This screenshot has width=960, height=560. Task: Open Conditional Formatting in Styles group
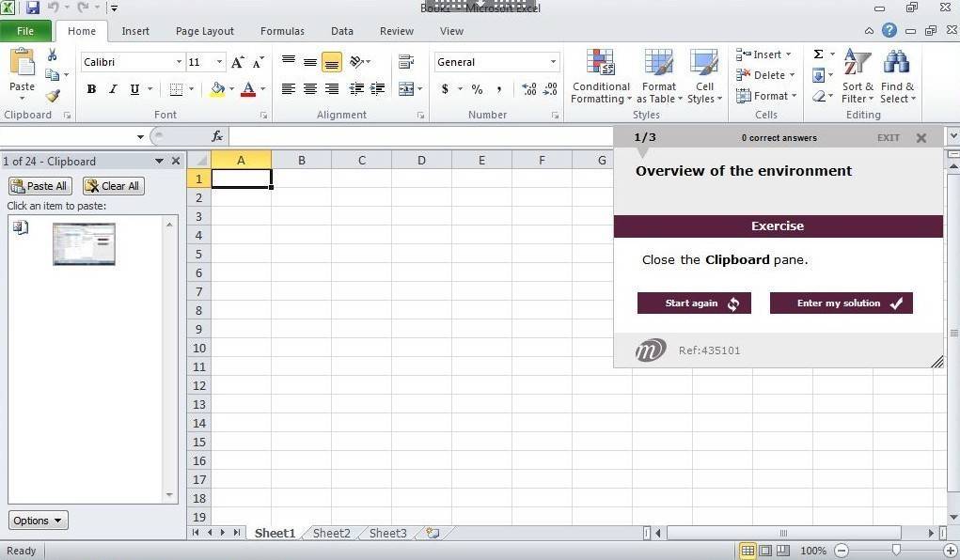[601, 77]
